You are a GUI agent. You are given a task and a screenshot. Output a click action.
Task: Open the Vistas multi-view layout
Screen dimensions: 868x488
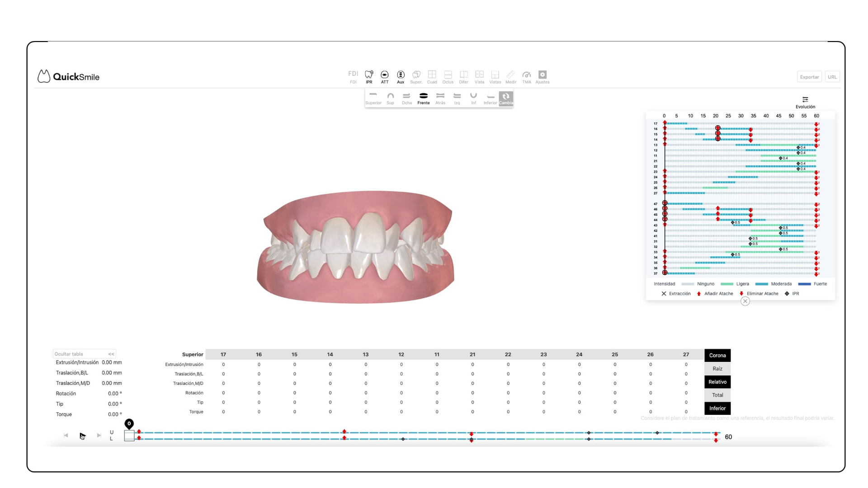(495, 77)
